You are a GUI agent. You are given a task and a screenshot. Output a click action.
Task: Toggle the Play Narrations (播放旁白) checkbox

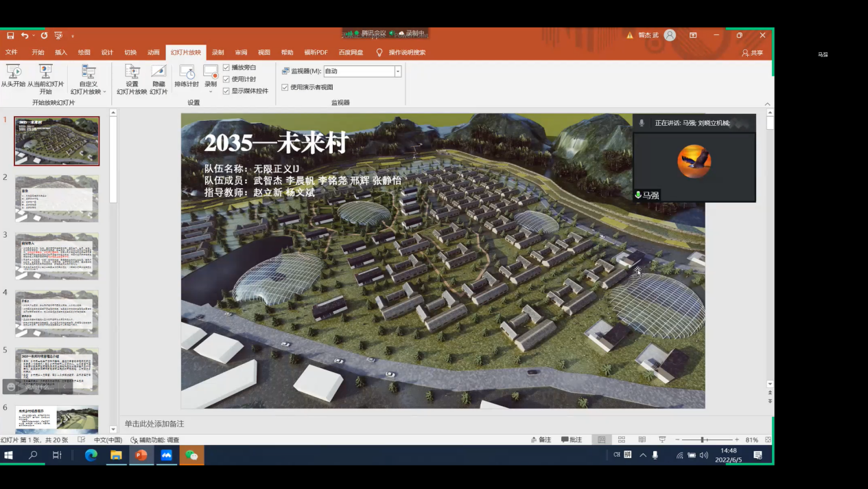(x=226, y=67)
